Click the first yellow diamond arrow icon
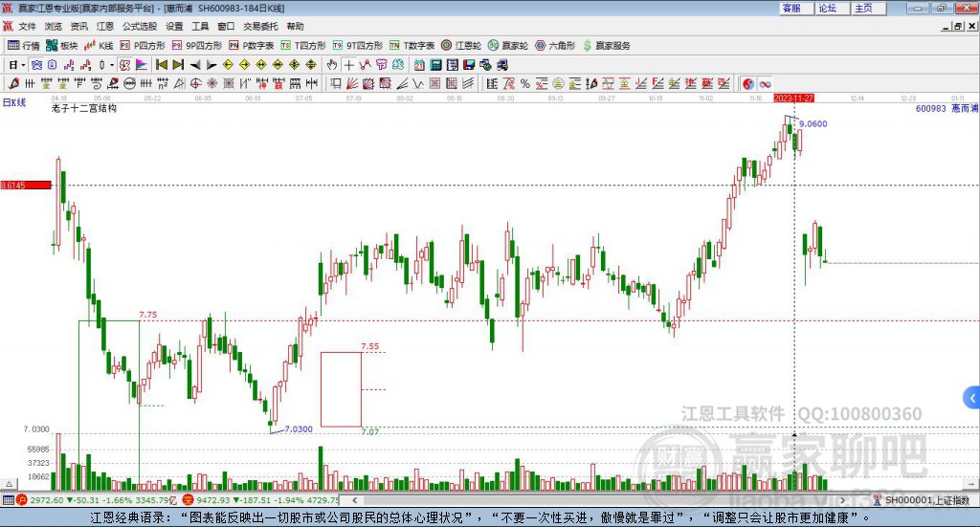This screenshot has height=527, width=980. (x=228, y=65)
